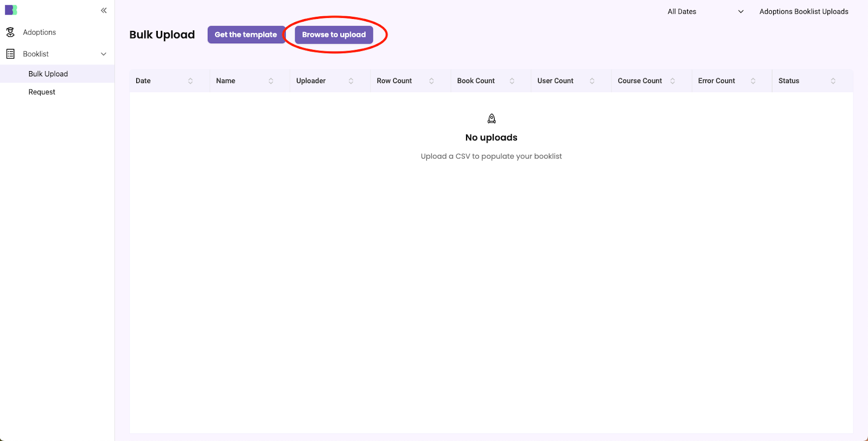Click the Adoptions graduate icon
Image resolution: width=868 pixels, height=441 pixels.
coord(10,33)
